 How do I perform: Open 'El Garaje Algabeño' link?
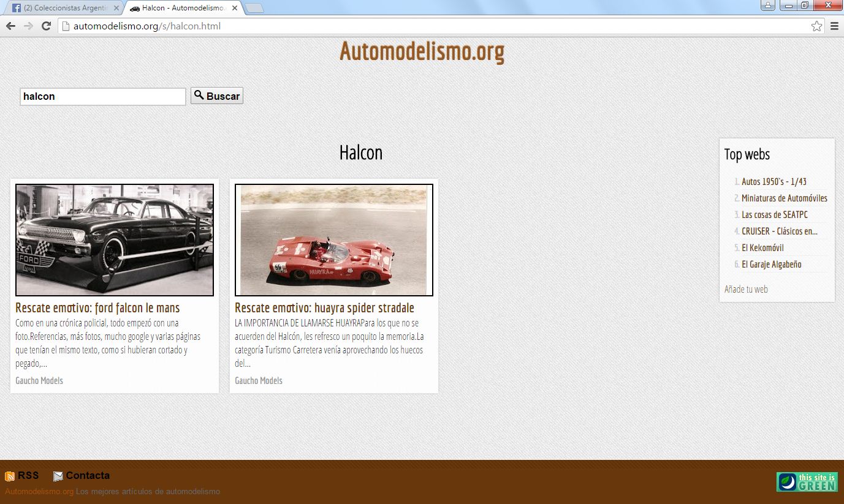pos(772,265)
